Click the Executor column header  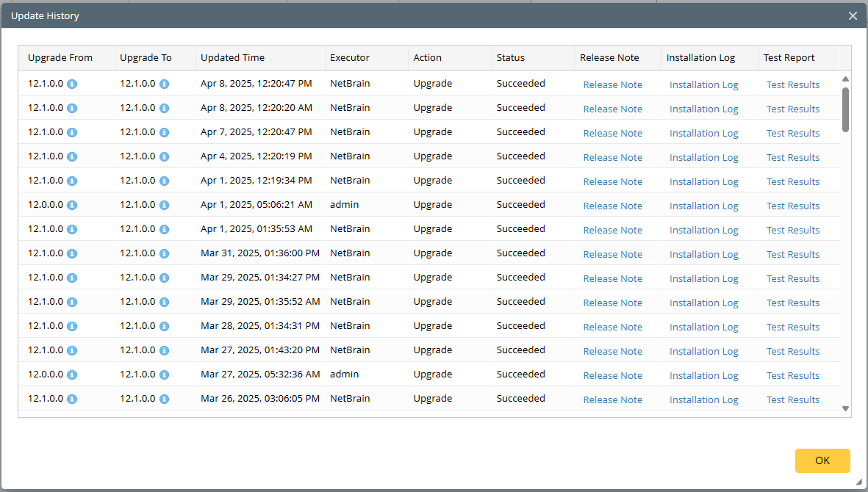(350, 58)
